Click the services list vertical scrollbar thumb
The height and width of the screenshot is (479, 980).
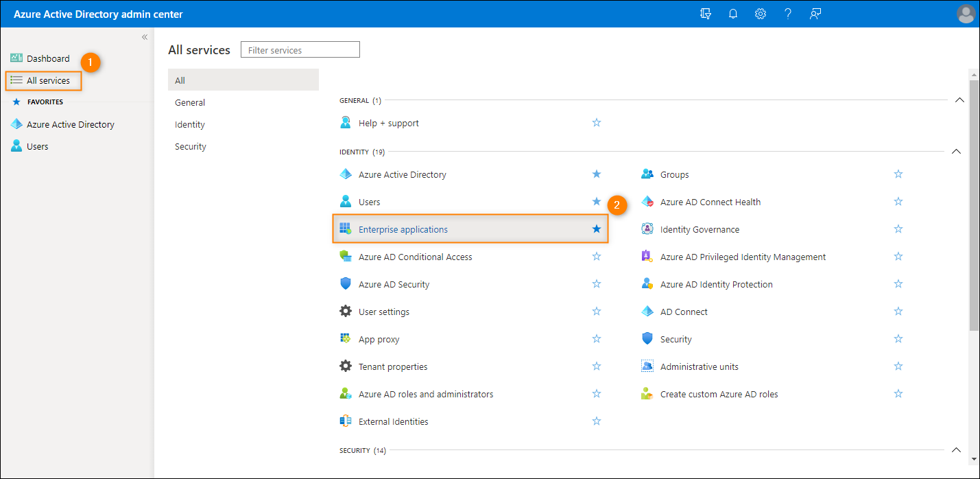click(x=974, y=206)
